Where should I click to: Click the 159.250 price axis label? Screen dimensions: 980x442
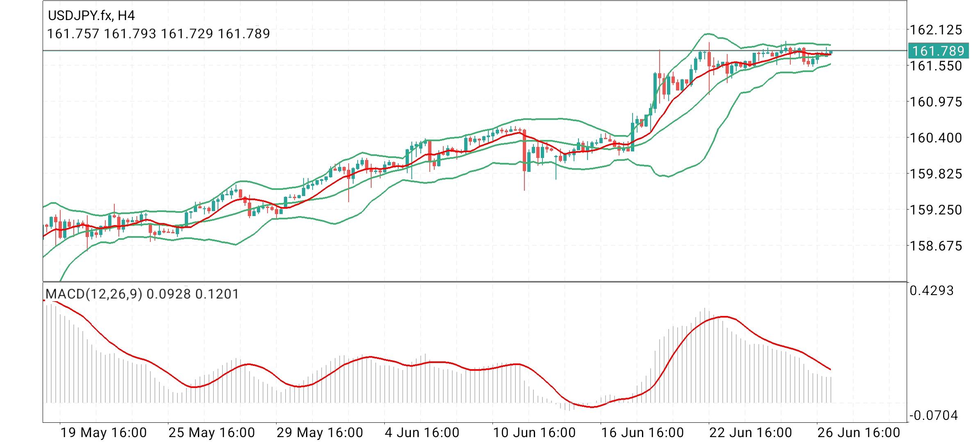pos(935,210)
